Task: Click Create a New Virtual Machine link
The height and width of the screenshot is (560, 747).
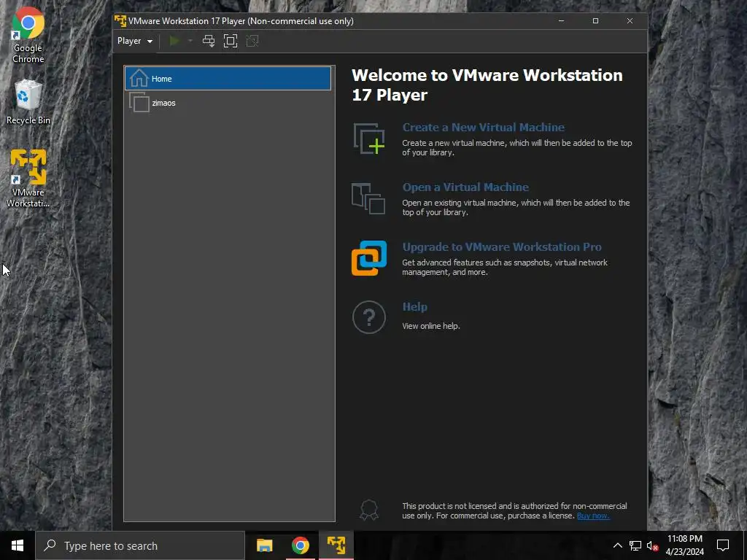Action: (483, 127)
